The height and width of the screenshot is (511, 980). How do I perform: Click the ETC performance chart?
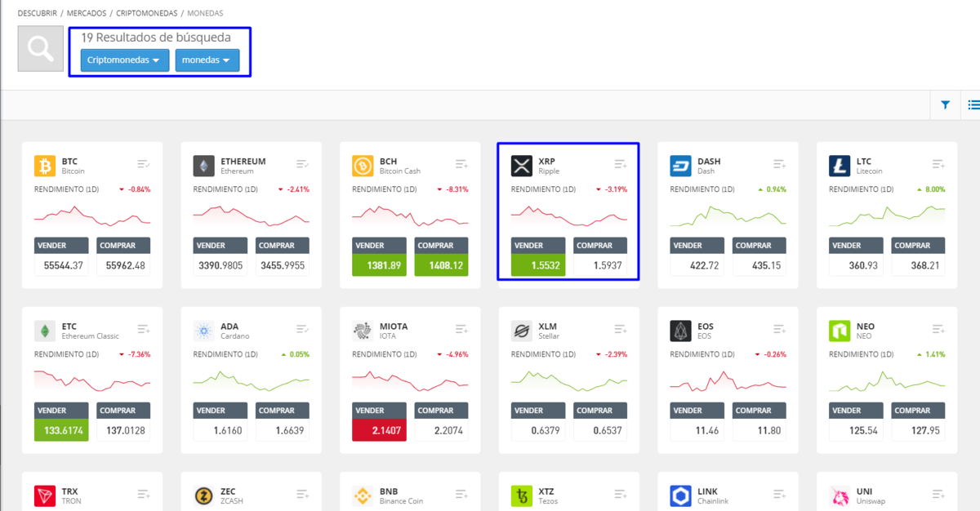92,380
